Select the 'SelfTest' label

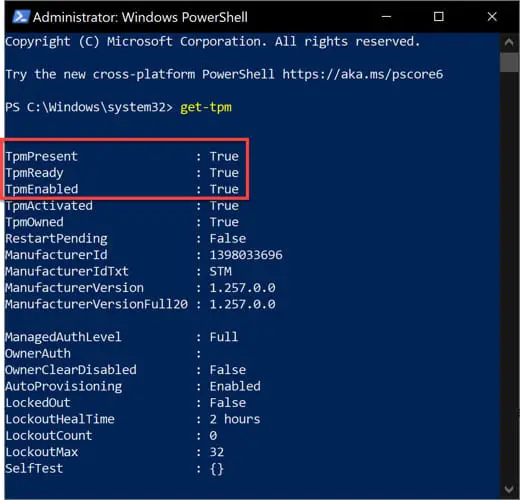34,468
